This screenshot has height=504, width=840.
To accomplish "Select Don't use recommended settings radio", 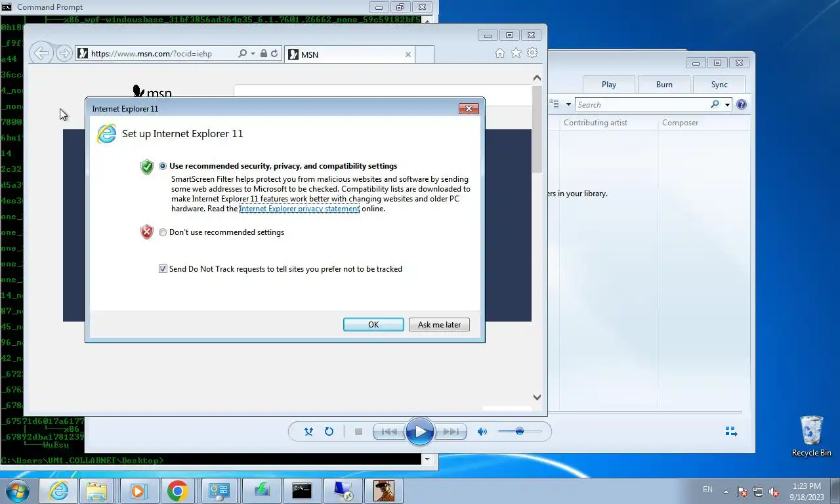I will tap(163, 232).
